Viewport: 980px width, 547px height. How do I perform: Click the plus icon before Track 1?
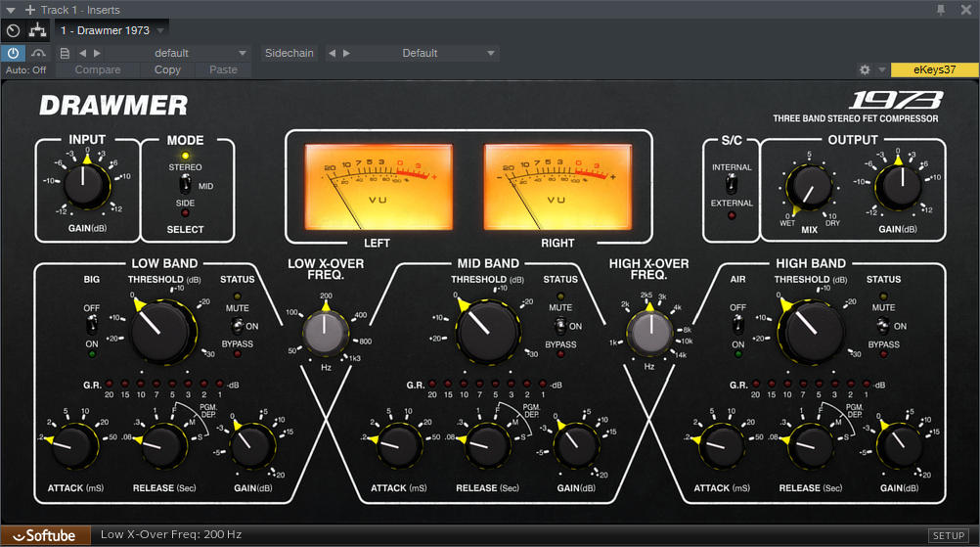coord(30,10)
